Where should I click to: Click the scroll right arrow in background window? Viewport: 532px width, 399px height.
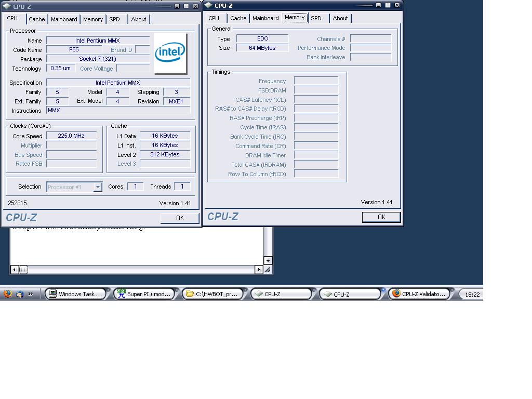[259, 270]
